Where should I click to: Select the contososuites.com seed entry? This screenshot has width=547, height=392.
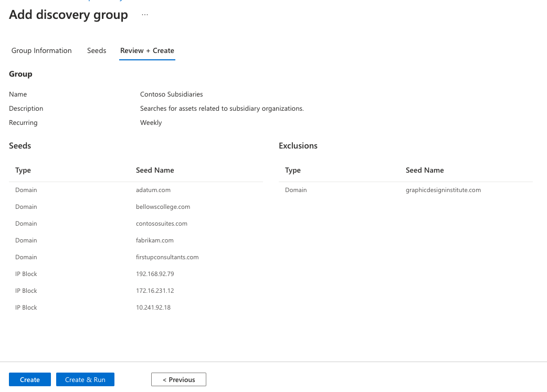click(x=161, y=223)
